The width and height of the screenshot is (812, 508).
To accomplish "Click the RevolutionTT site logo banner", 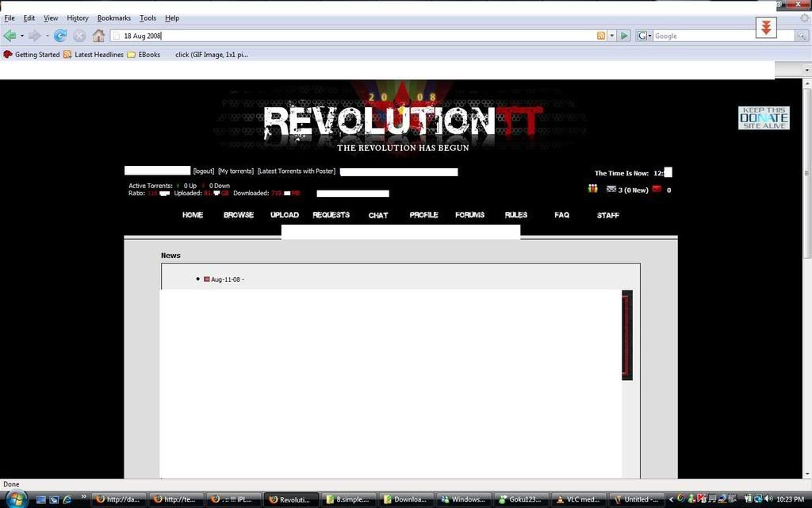I will click(403, 121).
